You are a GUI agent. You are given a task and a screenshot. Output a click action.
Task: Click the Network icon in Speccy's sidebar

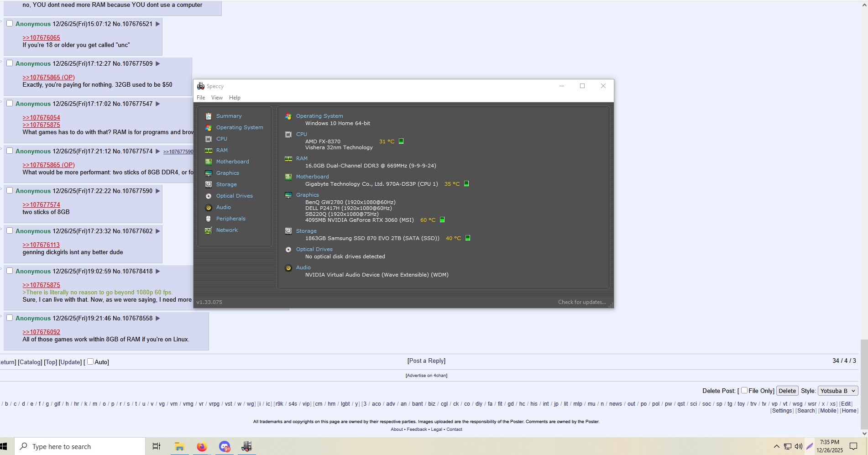point(209,230)
